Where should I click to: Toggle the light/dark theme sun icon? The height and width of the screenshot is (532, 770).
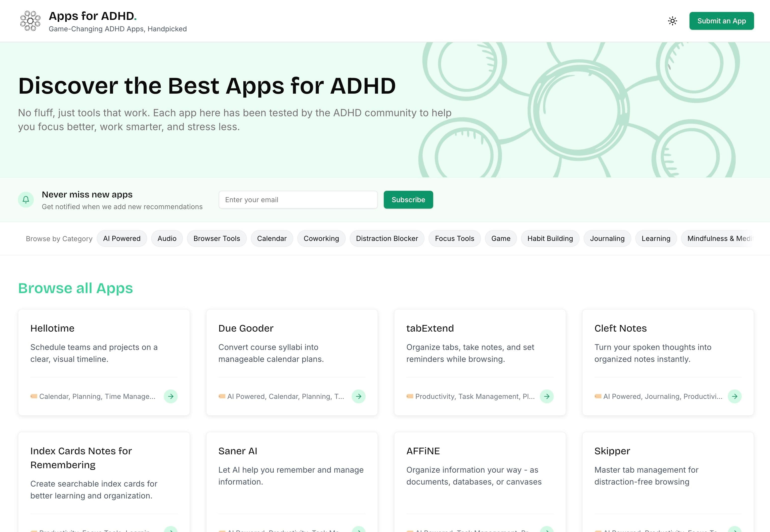coord(672,21)
